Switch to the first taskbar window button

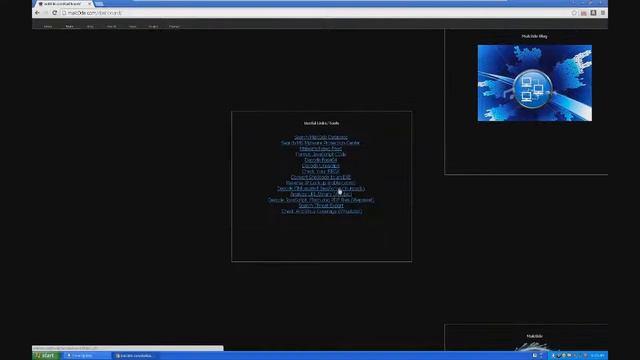click(x=87, y=356)
